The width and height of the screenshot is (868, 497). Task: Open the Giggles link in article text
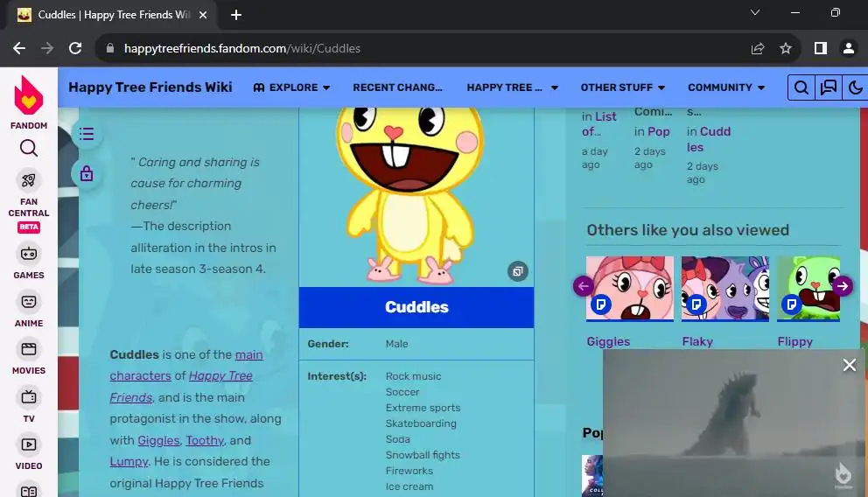pos(159,440)
